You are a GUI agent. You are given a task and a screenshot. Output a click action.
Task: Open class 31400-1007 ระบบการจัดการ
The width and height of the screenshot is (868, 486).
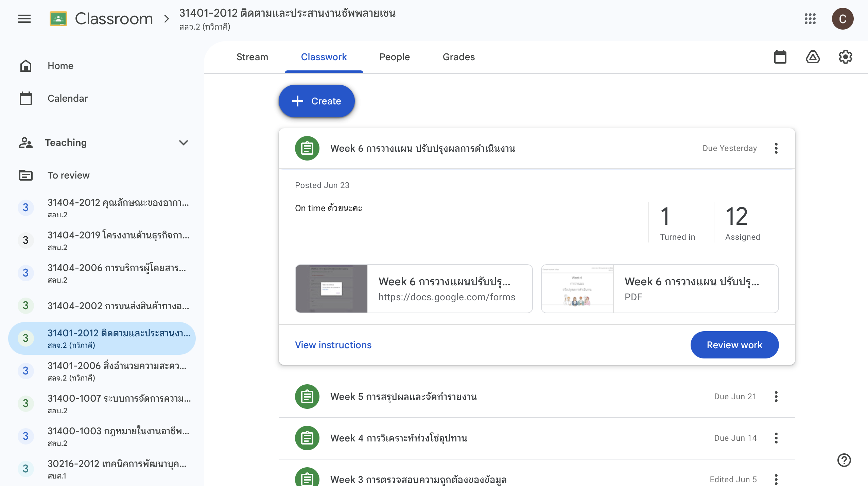pos(102,403)
